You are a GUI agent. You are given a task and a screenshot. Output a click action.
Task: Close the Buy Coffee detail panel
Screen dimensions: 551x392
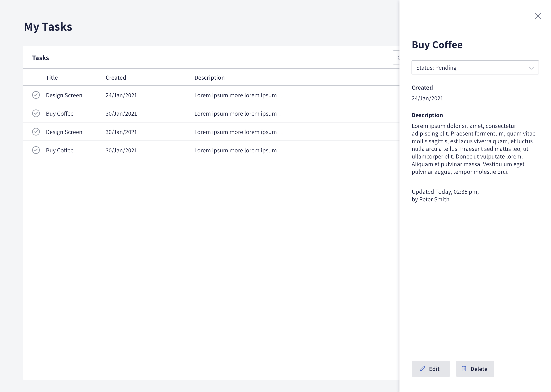[538, 16]
